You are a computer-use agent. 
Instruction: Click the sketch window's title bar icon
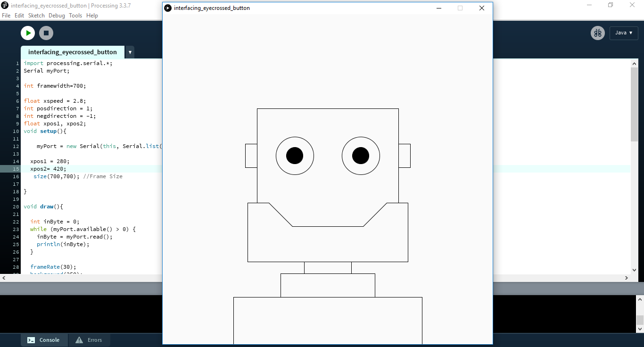pyautogui.click(x=168, y=8)
